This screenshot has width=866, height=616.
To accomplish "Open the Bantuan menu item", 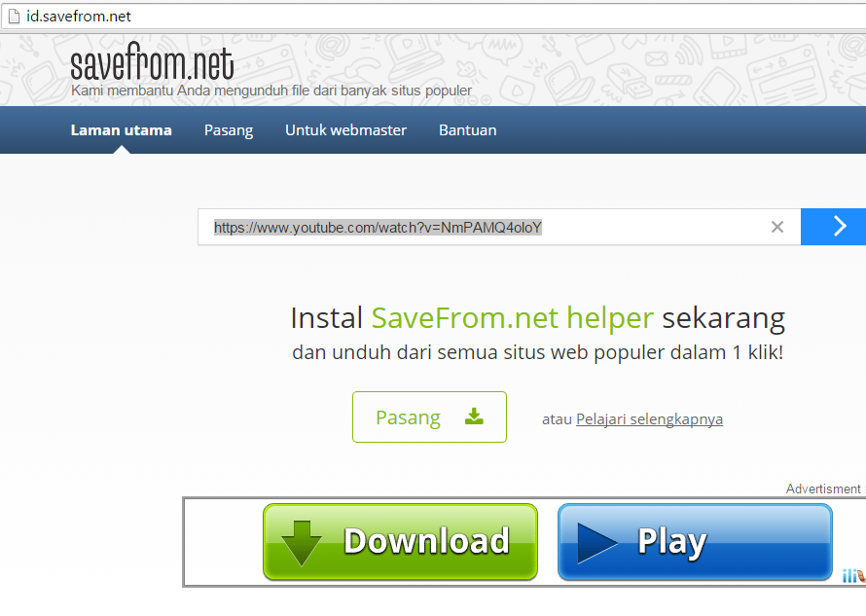I will [468, 130].
